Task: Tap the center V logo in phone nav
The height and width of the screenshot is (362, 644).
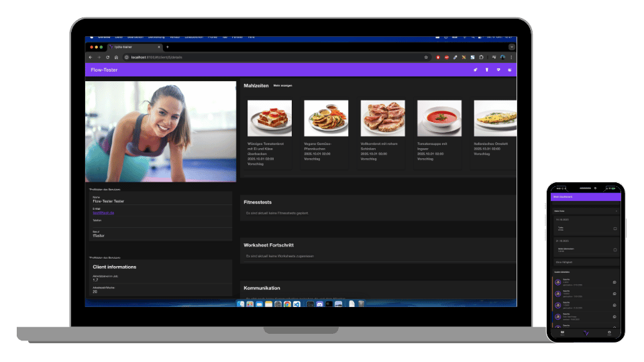Action: click(586, 333)
